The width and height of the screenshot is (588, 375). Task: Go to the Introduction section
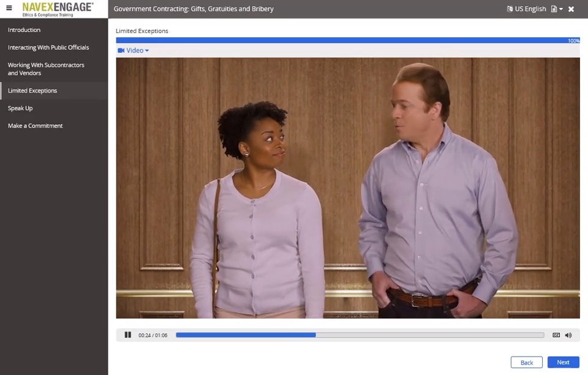pyautogui.click(x=54, y=29)
